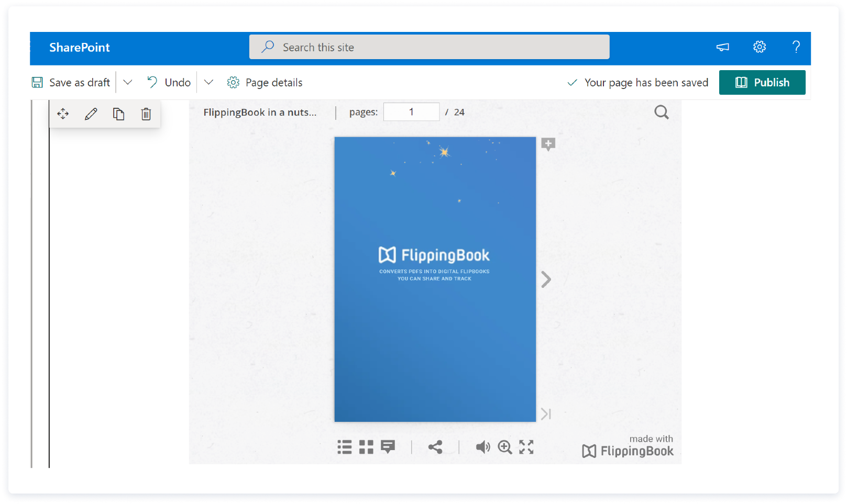Open the search icon on the flipbook page
Screen dimensions: 847x504
point(661,112)
